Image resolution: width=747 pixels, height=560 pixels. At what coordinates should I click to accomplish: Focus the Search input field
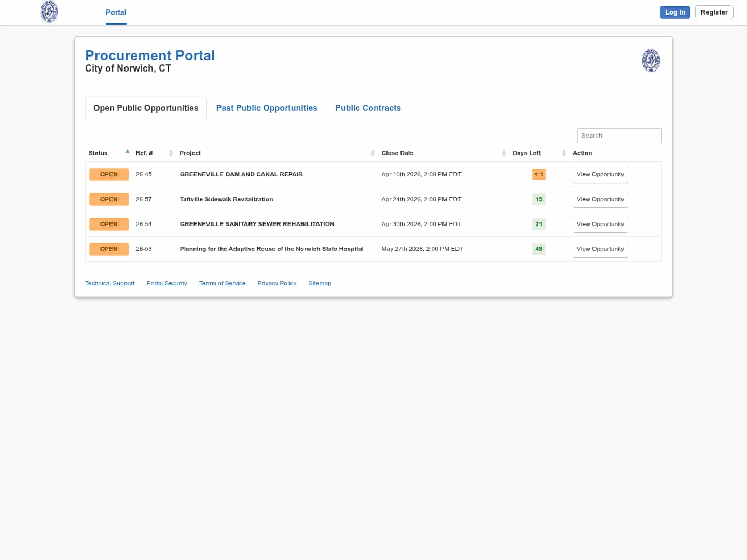point(619,135)
